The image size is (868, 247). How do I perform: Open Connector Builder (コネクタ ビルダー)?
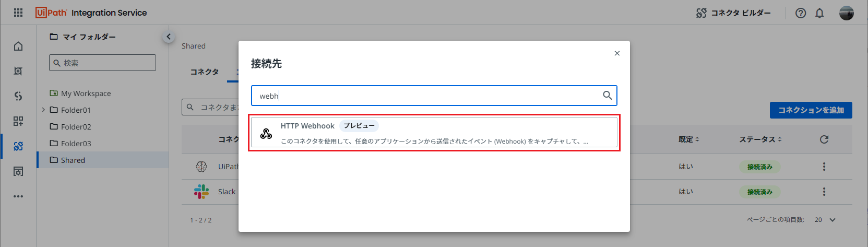733,13
